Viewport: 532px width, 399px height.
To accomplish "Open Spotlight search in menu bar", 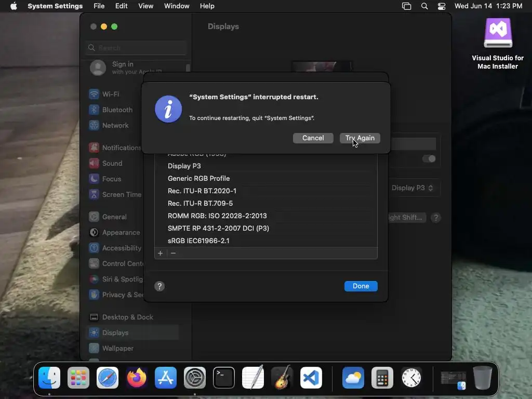I will 424,6.
